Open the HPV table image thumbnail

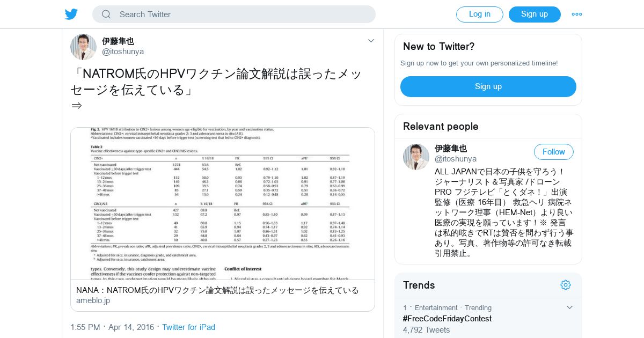point(223,204)
